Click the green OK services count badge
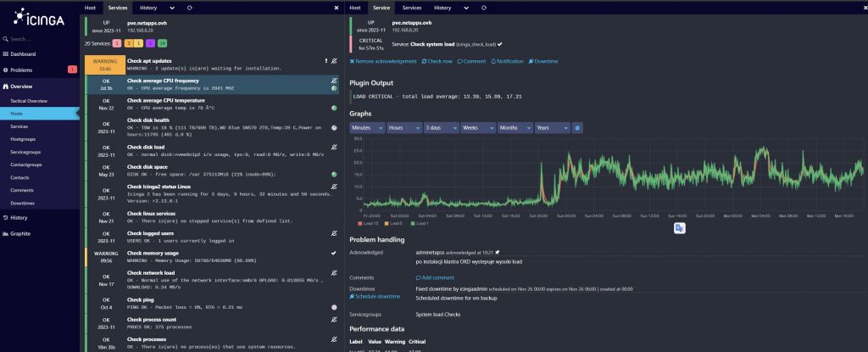The height and width of the screenshot is (352, 868). [162, 42]
